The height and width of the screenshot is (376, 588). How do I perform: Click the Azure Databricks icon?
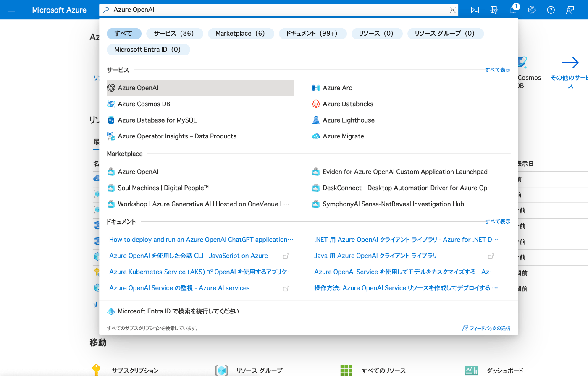coord(316,104)
